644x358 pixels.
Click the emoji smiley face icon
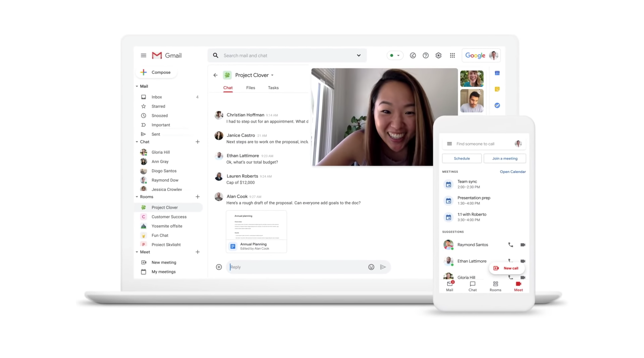click(x=371, y=267)
